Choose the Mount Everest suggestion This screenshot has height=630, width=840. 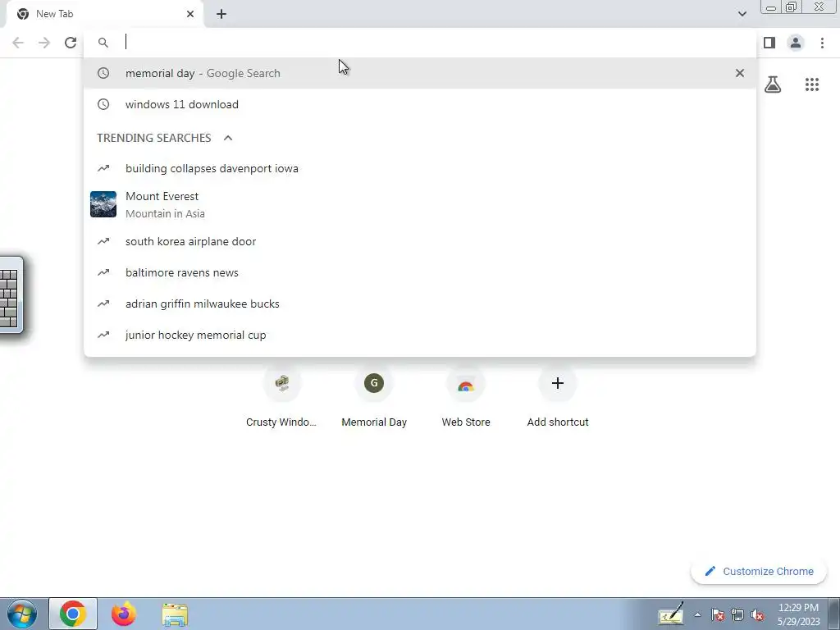(x=420, y=204)
